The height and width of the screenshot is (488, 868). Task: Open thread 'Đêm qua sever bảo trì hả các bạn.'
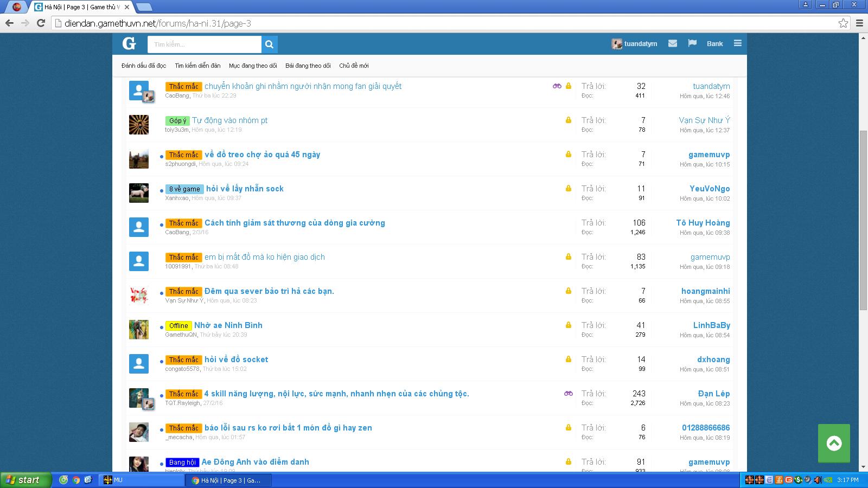coord(269,291)
